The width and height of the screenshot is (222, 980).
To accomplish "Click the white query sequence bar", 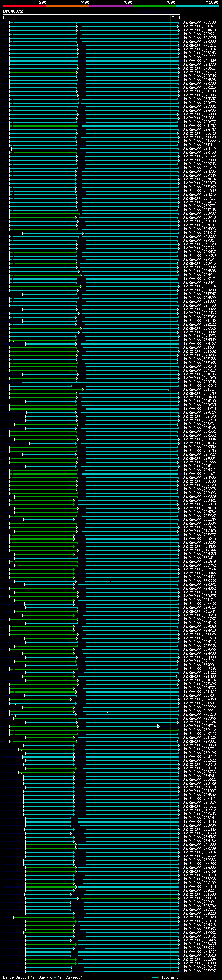I will (92, 14).
